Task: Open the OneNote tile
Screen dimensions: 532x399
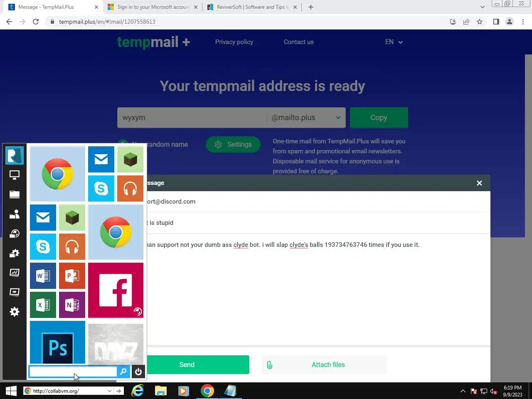Action: [72, 305]
